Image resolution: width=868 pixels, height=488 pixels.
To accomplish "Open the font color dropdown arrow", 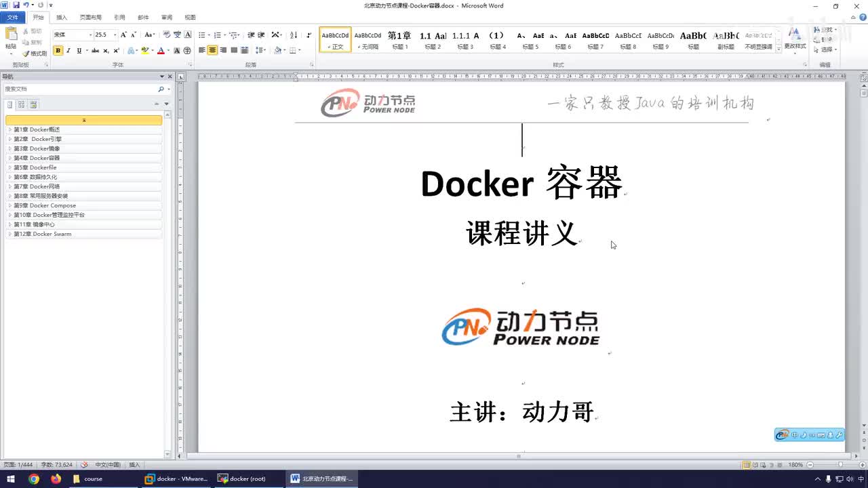I will (x=167, y=51).
